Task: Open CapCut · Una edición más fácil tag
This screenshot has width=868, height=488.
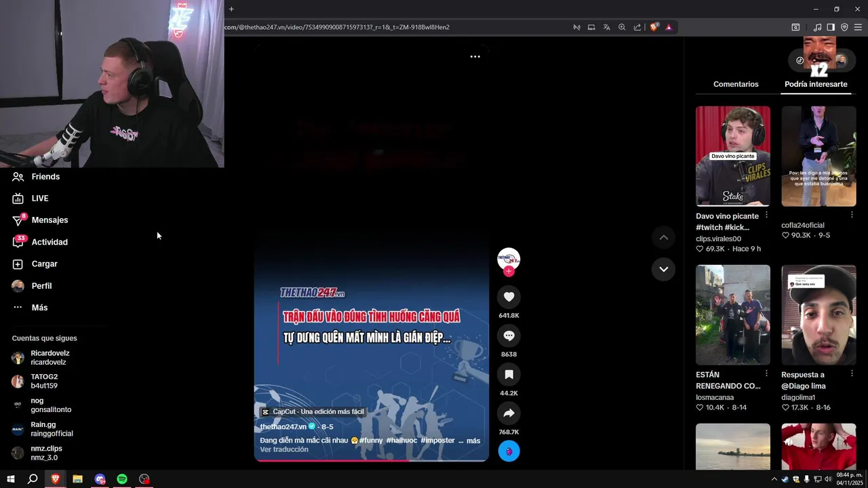Action: (x=313, y=411)
